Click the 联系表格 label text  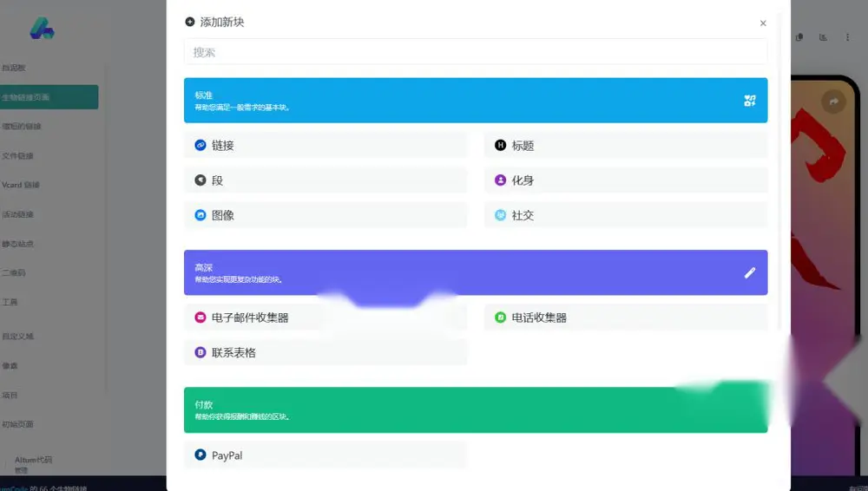click(233, 352)
